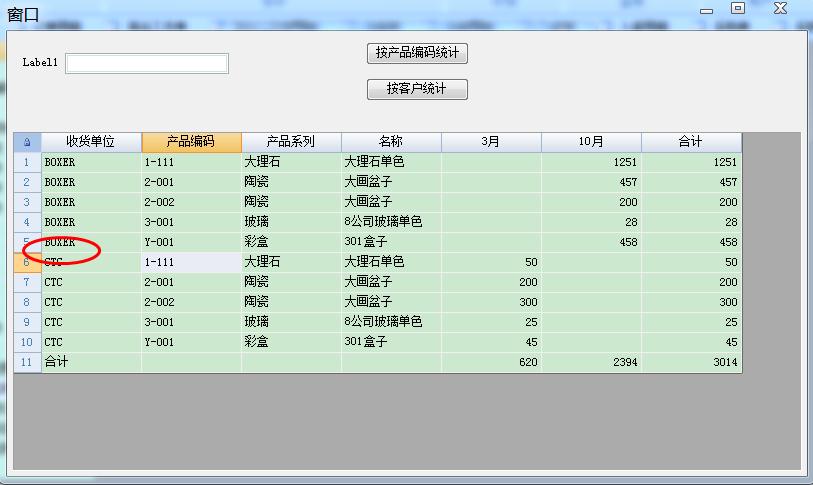This screenshot has width=813, height=485.
Task: Click CTC cell in row 8
Action: (91, 302)
